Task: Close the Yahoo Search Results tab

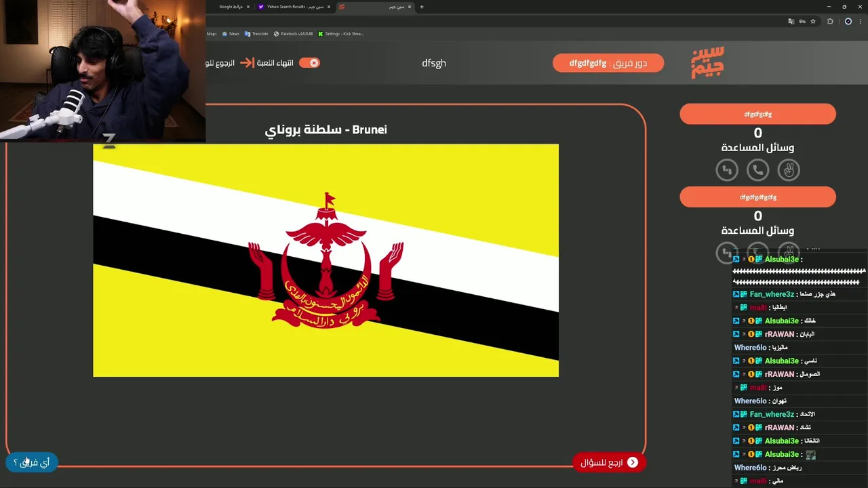Action: [x=329, y=7]
